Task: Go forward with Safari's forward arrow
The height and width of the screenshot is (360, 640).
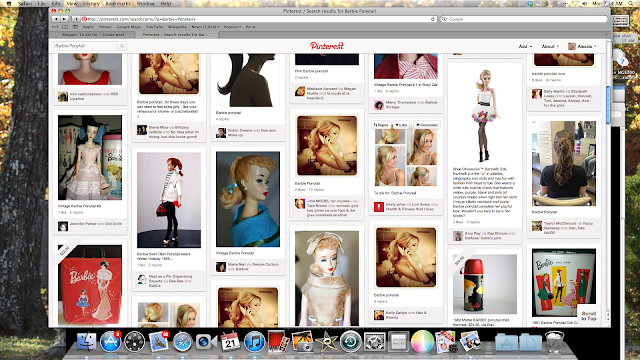Action: coord(64,19)
